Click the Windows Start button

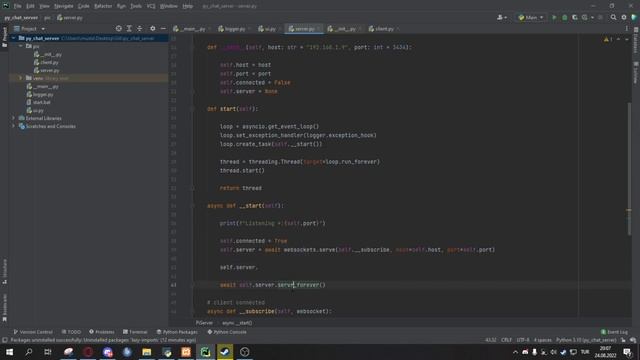[9, 352]
